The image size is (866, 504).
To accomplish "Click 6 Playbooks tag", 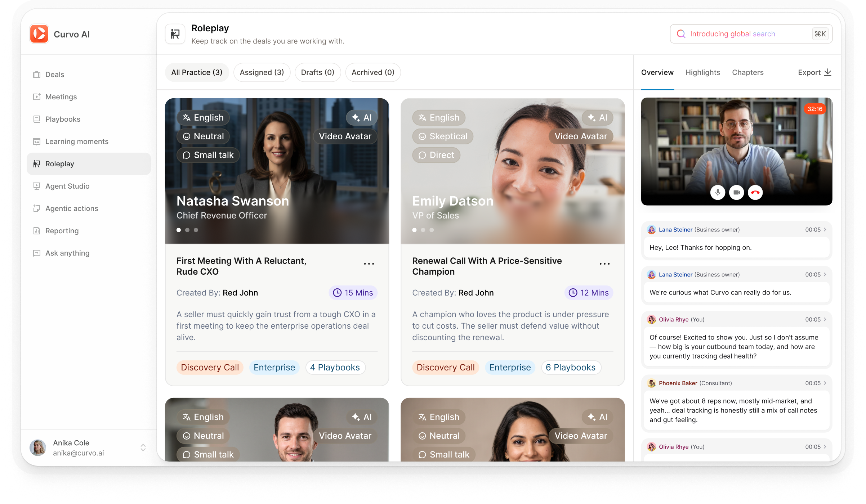I will 571,368.
